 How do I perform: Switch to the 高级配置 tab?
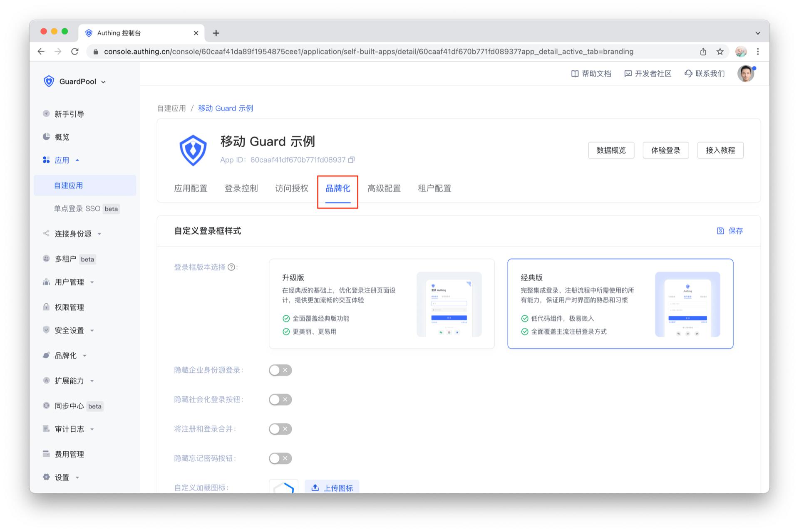(x=384, y=188)
